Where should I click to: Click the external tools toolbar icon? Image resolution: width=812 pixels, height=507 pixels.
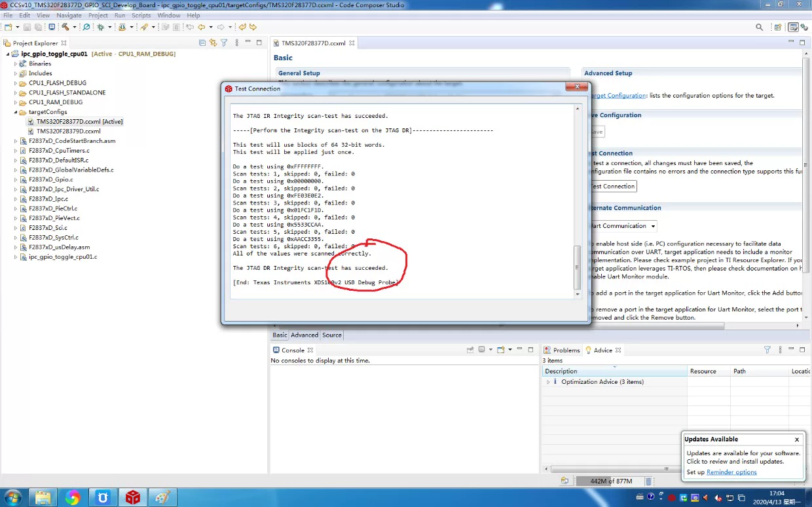click(x=144, y=27)
